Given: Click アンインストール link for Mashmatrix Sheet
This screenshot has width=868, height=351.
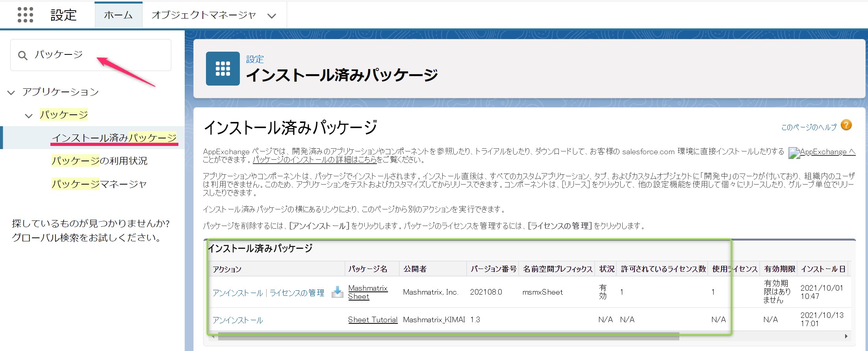Looking at the screenshot, I should [x=237, y=293].
